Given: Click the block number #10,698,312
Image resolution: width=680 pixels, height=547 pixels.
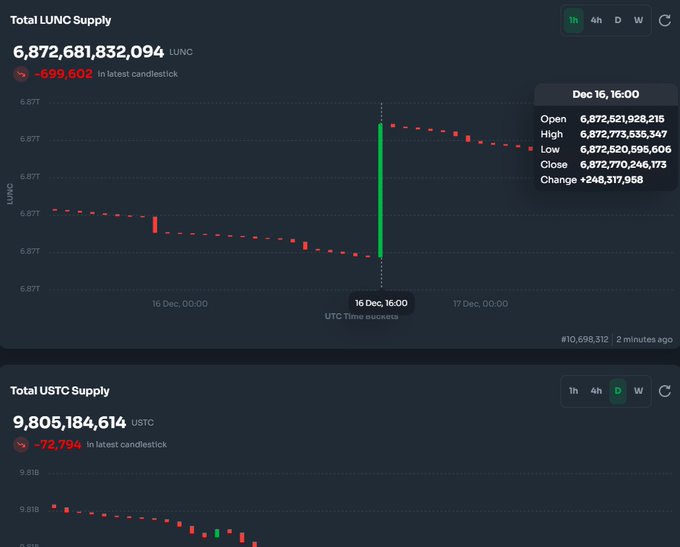Looking at the screenshot, I should coord(585,339).
